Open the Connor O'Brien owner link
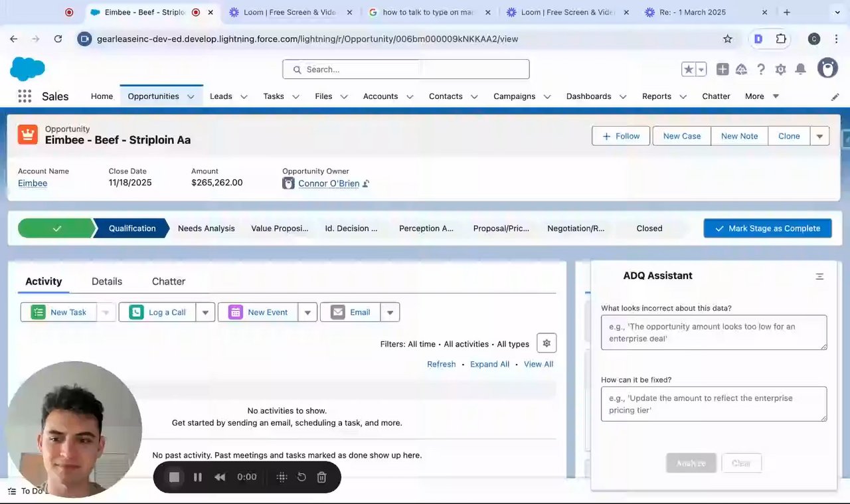The height and width of the screenshot is (504, 850). tap(329, 183)
